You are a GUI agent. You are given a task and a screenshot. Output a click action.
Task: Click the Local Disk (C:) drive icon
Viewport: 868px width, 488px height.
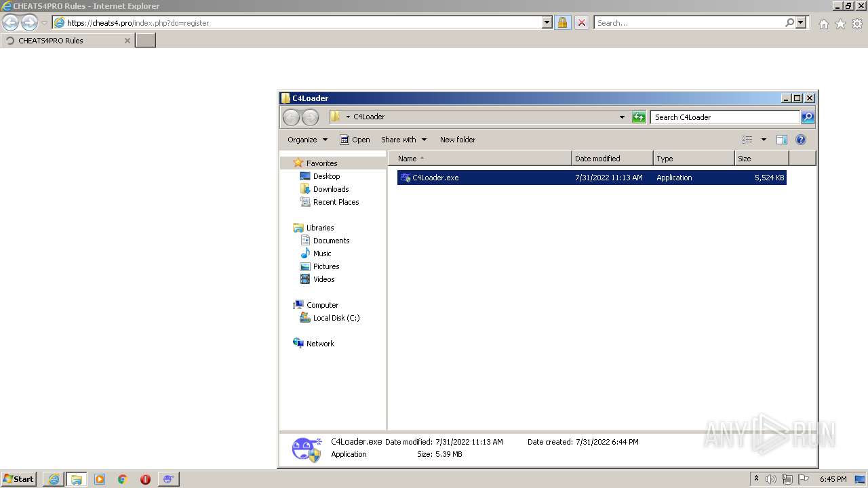point(305,318)
